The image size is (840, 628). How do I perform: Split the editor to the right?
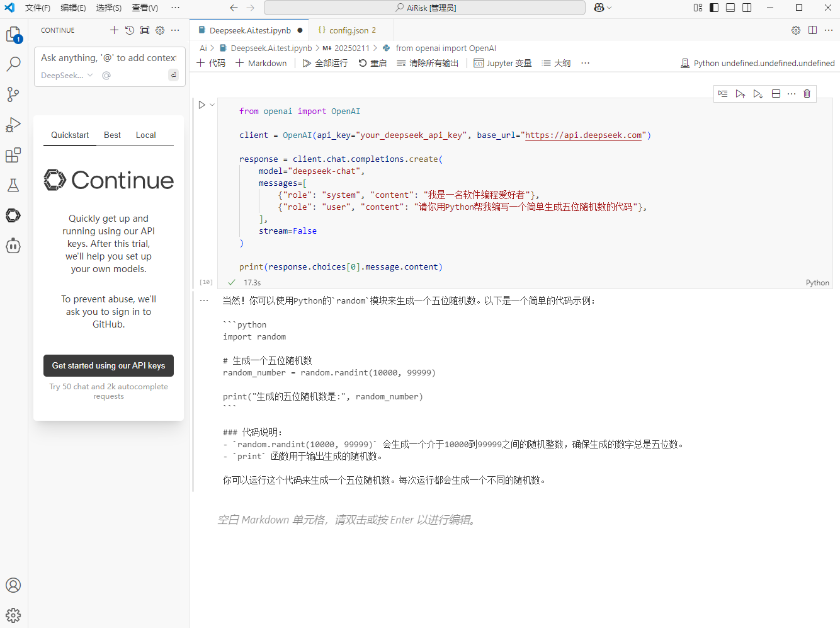coord(813,30)
